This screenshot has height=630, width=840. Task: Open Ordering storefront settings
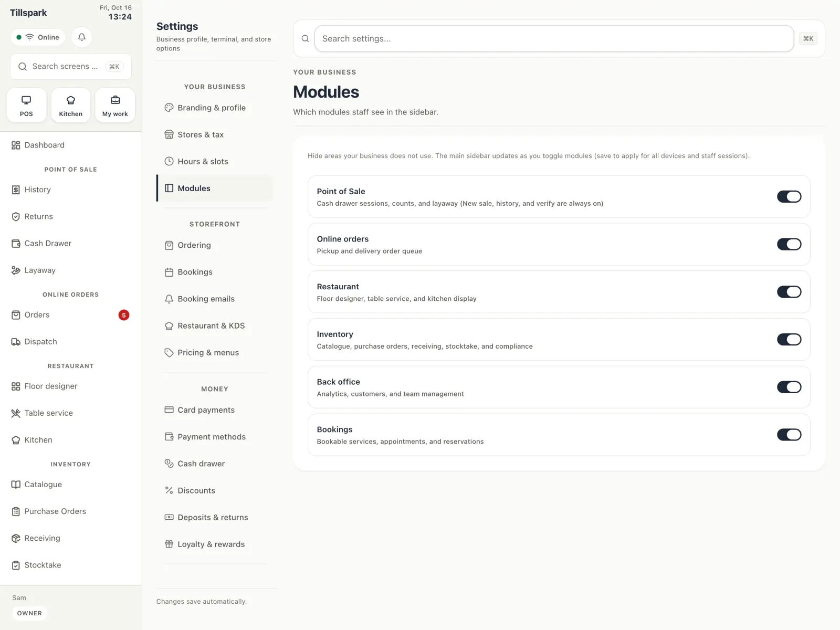tap(215, 245)
